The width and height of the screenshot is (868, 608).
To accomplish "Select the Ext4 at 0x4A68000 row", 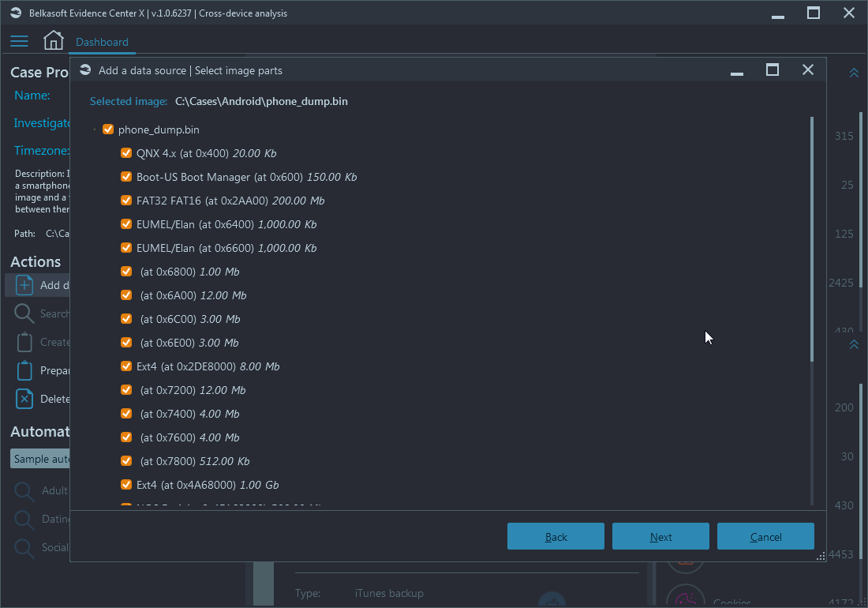I will coord(208,485).
